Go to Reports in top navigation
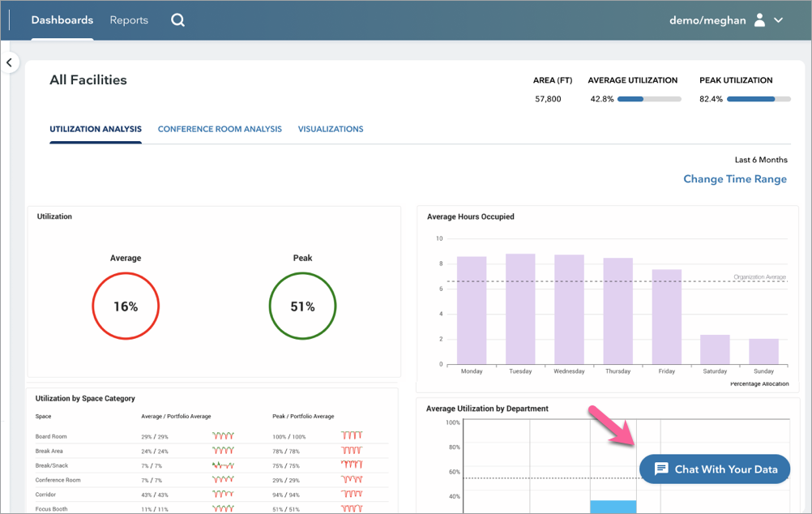The height and width of the screenshot is (514, 812). pos(129,20)
